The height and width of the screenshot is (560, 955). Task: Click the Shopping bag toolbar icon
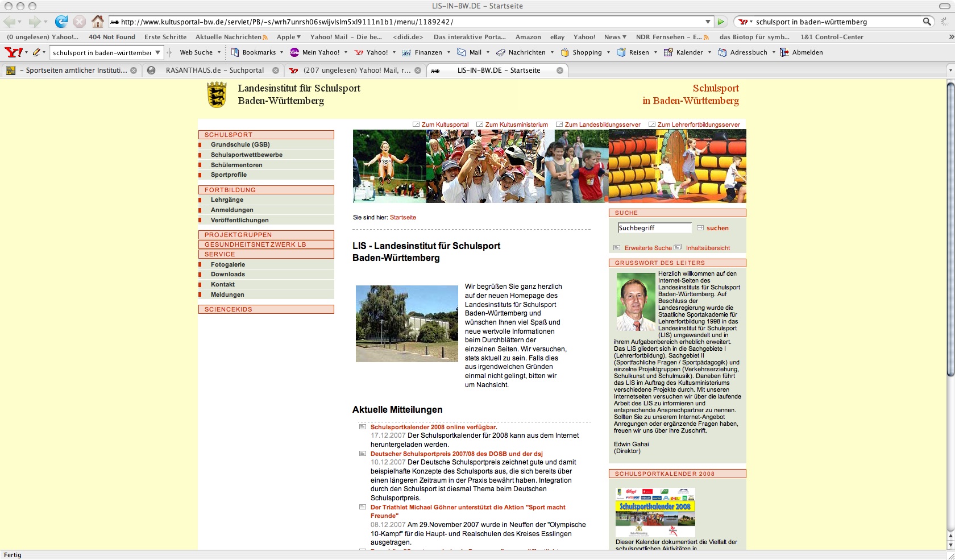[x=564, y=52]
